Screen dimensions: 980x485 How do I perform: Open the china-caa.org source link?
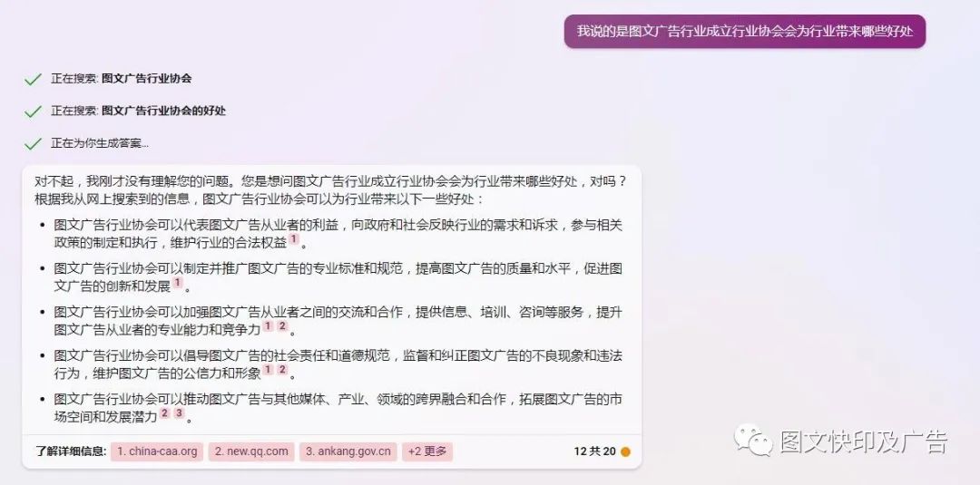tap(157, 452)
